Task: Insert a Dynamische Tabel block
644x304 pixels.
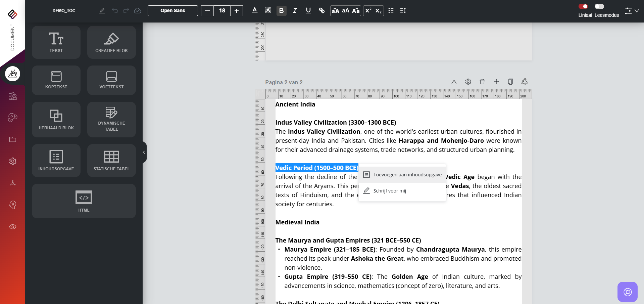Action: [x=111, y=119]
